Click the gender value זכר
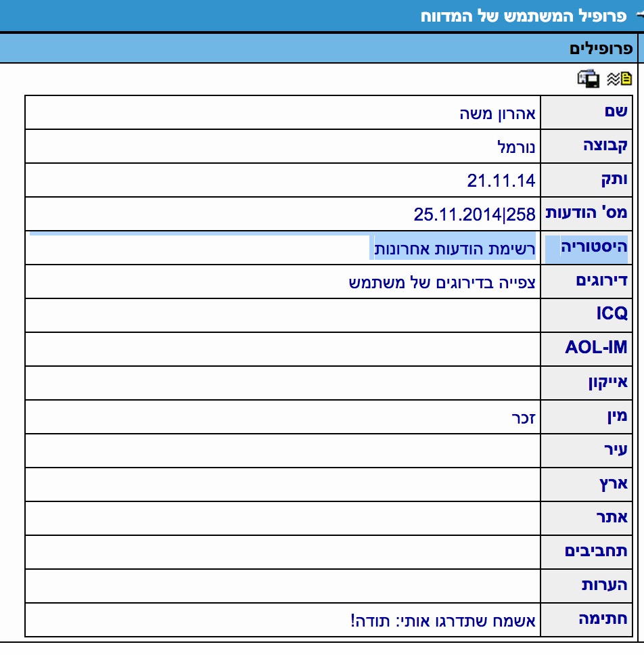This screenshot has width=644, height=655. tap(524, 417)
